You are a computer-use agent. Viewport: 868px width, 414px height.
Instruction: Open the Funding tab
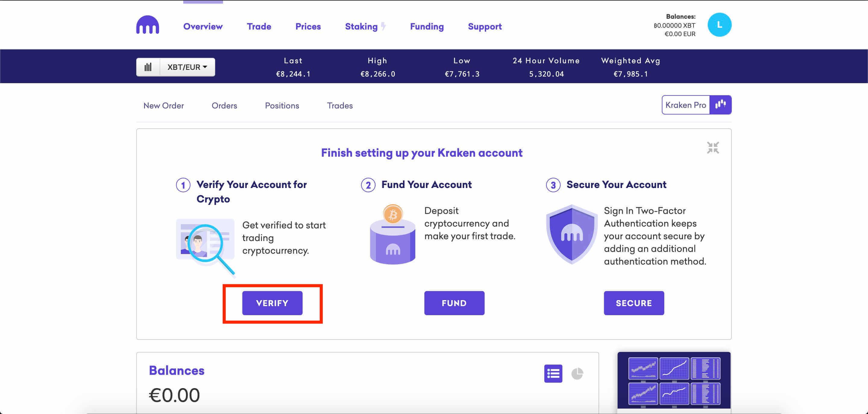[426, 26]
